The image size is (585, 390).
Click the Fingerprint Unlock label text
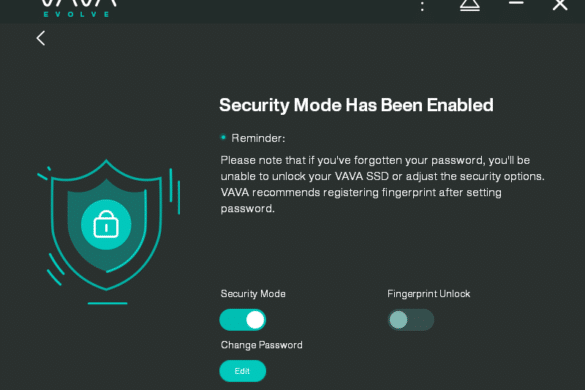point(429,294)
